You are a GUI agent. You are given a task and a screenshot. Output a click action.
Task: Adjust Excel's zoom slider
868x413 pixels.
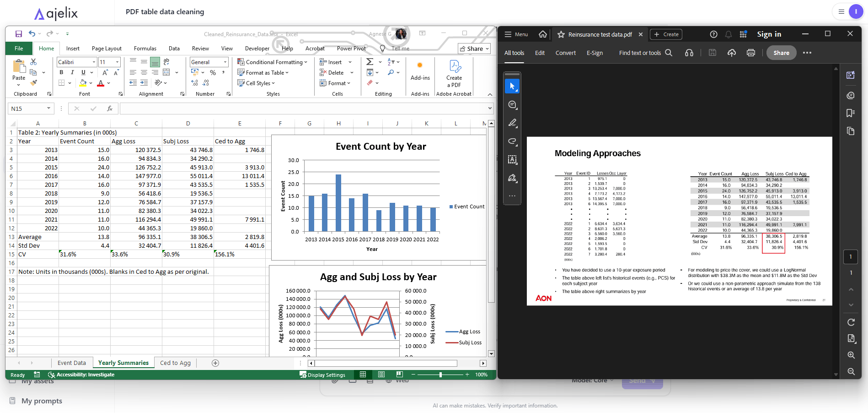coord(440,375)
